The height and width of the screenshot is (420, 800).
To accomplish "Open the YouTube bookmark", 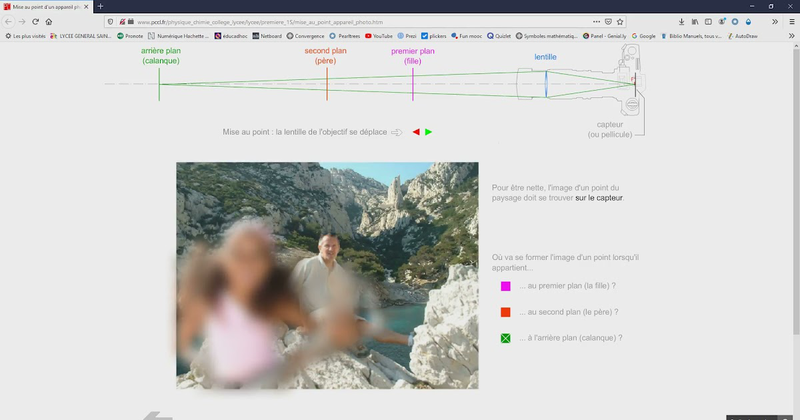I will (379, 36).
